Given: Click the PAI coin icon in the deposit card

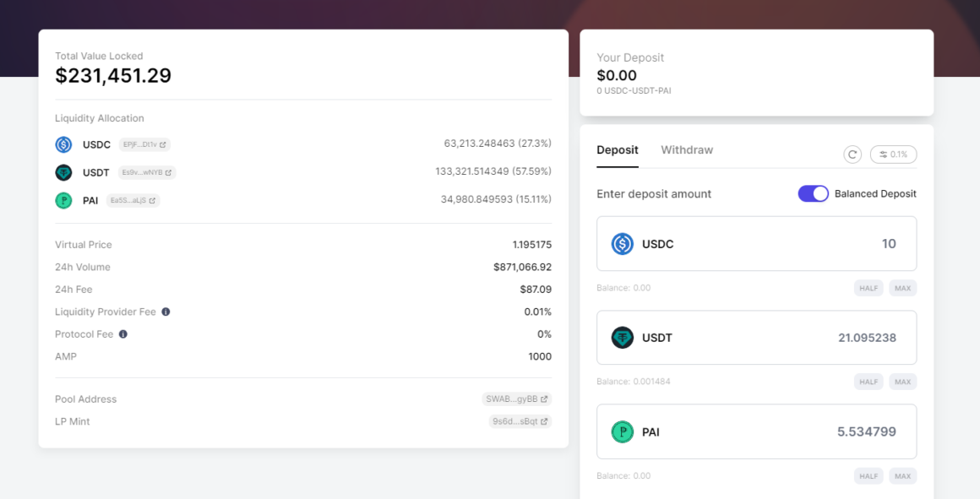Looking at the screenshot, I should tap(623, 431).
